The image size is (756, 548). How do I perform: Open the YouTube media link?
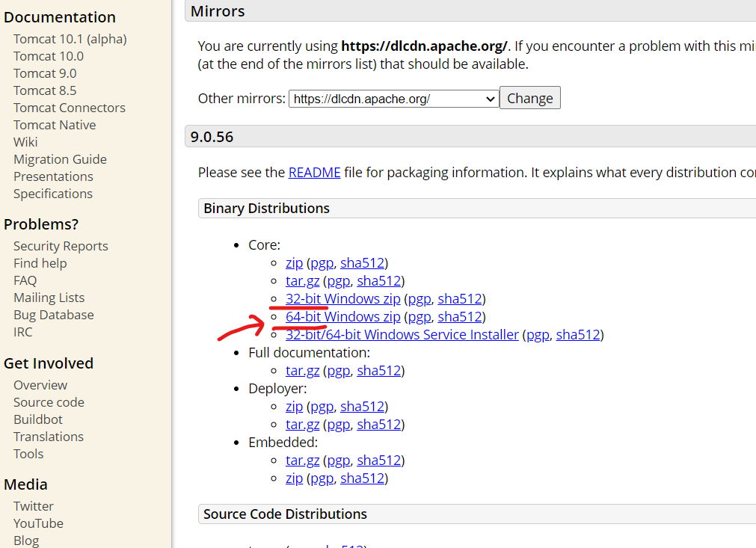[x=38, y=523]
